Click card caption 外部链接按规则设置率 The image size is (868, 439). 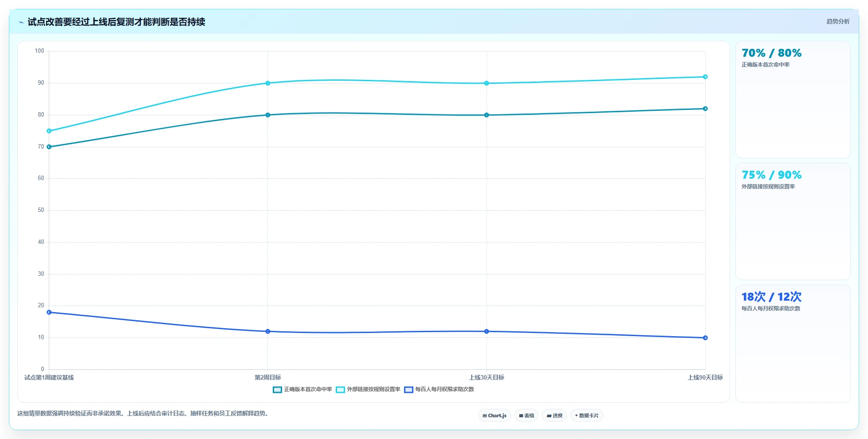point(768,187)
